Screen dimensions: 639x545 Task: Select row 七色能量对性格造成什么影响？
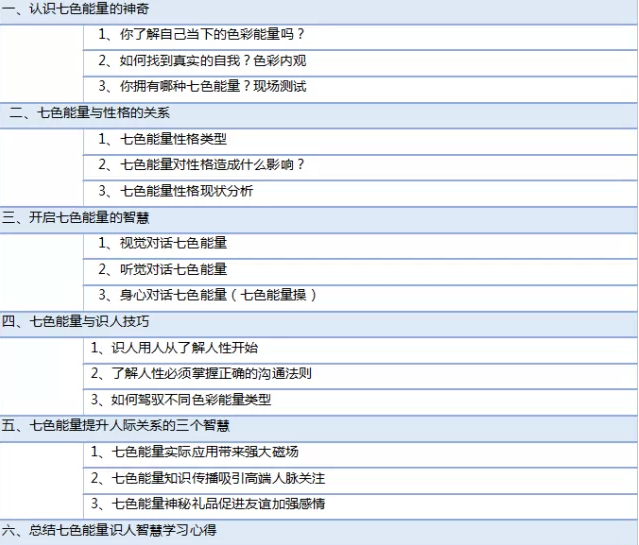pyautogui.click(x=360, y=168)
